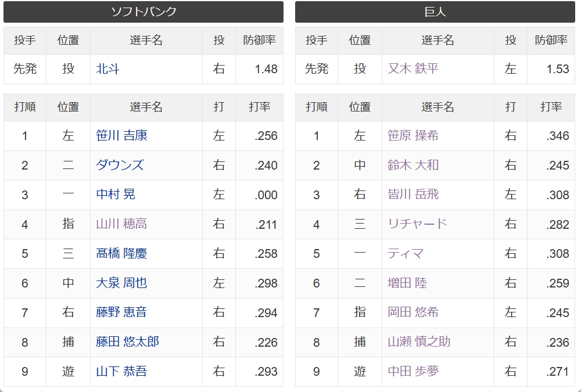Click batting average .346
This screenshot has height=392, width=581.
point(558,136)
